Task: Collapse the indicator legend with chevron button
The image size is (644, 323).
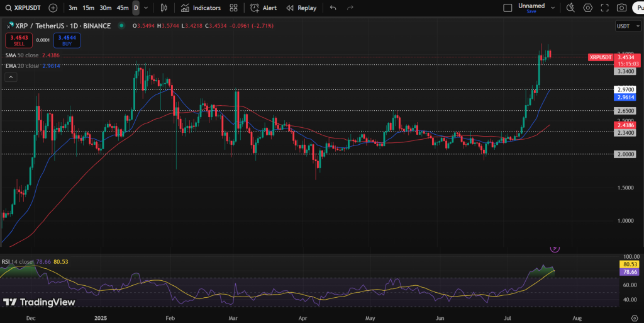Action: 11,77
